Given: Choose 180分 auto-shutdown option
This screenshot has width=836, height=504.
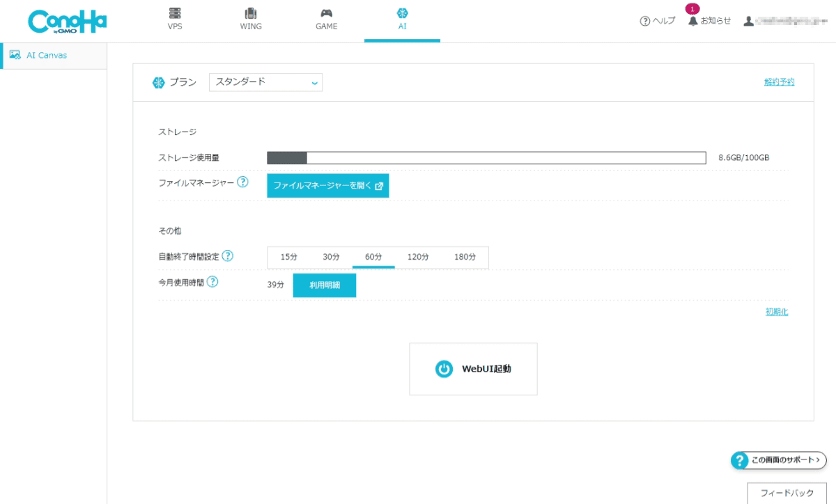Looking at the screenshot, I should click(x=465, y=257).
